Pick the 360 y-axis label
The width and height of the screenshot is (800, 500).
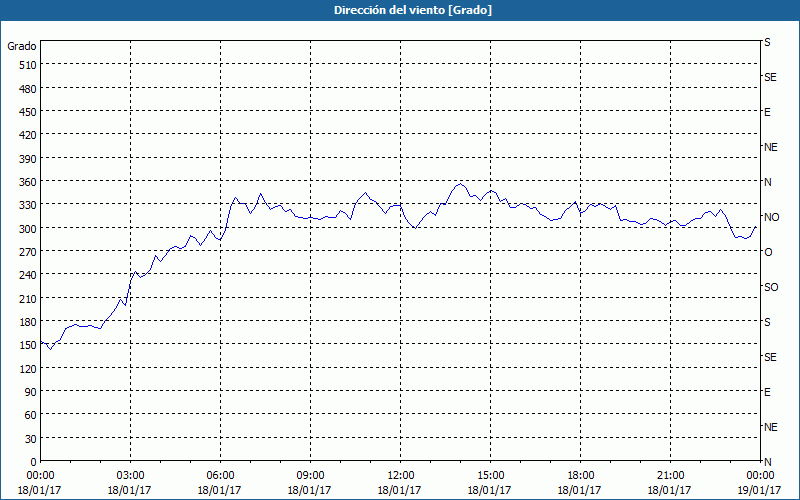29,182
